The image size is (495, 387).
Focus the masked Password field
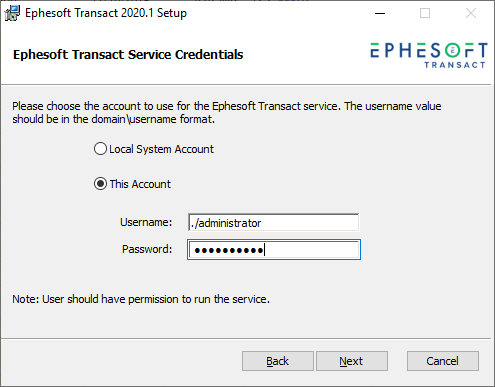pyautogui.click(x=274, y=249)
